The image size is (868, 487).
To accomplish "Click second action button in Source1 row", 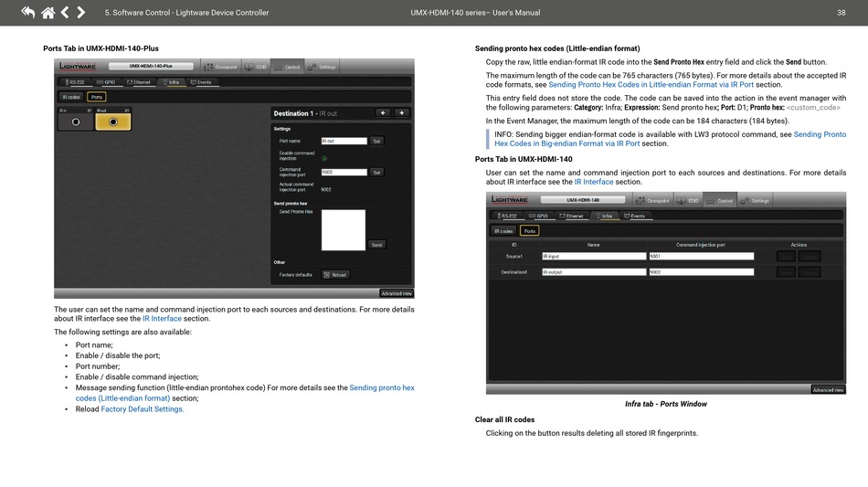I will (810, 256).
